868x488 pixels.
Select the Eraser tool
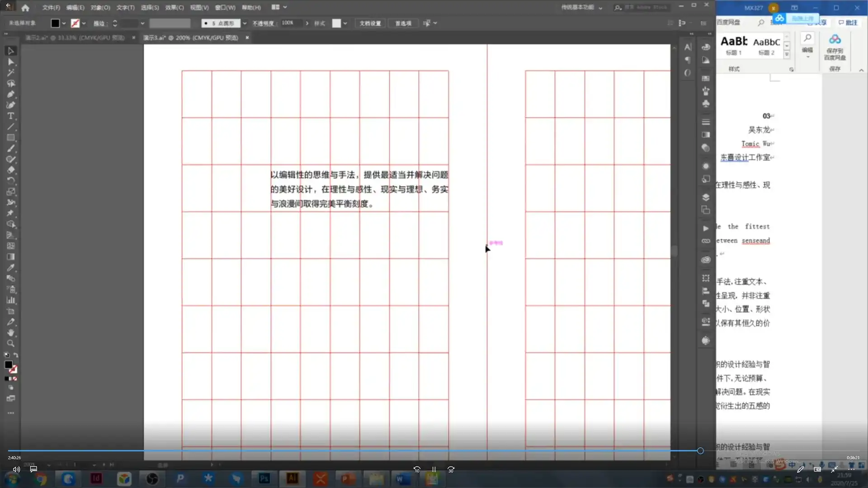pos(11,170)
